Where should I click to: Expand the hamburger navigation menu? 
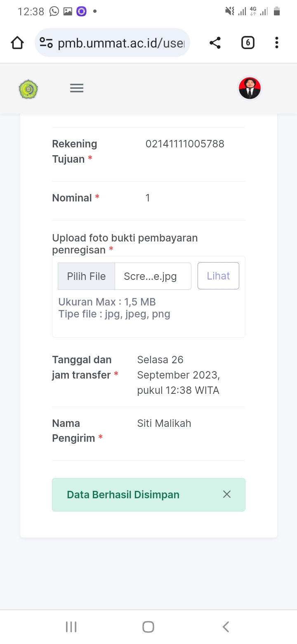pyautogui.click(x=77, y=88)
